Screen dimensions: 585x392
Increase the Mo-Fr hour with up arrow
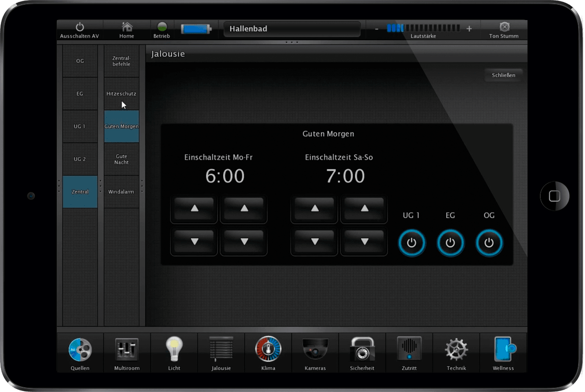click(194, 209)
